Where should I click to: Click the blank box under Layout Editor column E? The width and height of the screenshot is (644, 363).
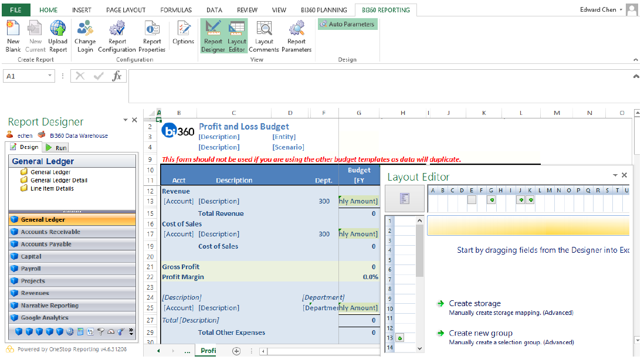[x=472, y=199]
